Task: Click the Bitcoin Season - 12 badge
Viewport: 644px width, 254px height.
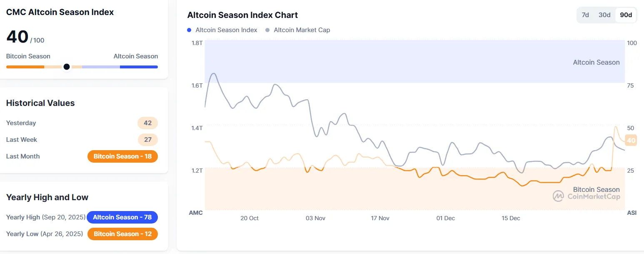Action: pos(122,234)
